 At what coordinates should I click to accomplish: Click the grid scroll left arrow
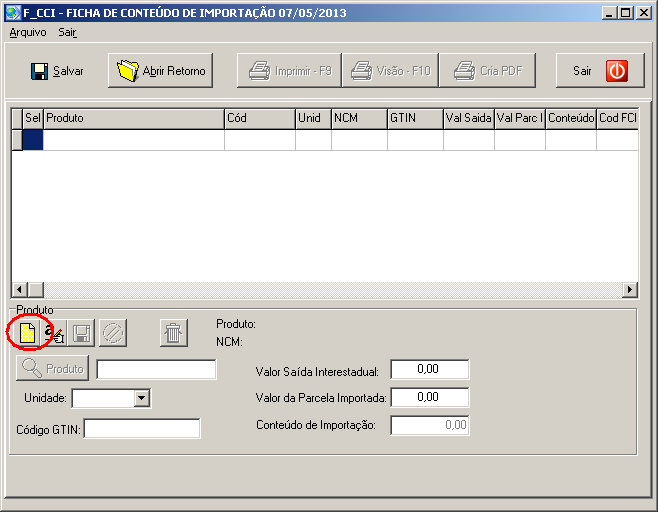pos(19,290)
